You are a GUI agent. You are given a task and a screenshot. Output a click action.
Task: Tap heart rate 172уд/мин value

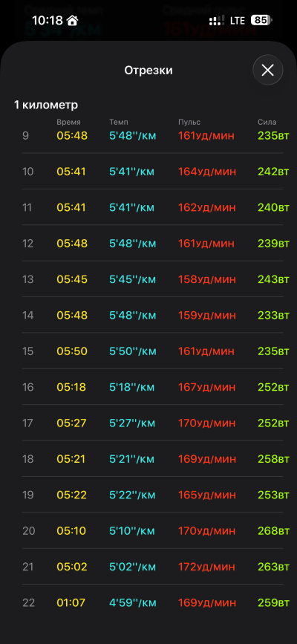pos(206,567)
